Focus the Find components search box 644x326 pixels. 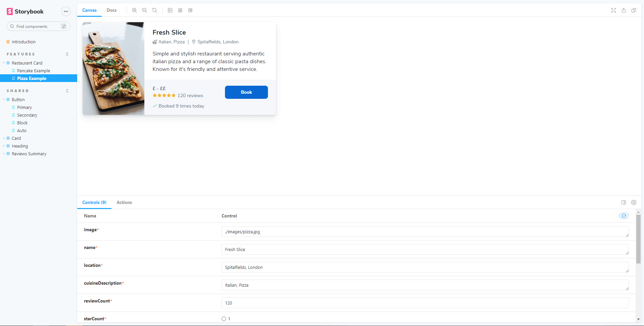pos(37,26)
